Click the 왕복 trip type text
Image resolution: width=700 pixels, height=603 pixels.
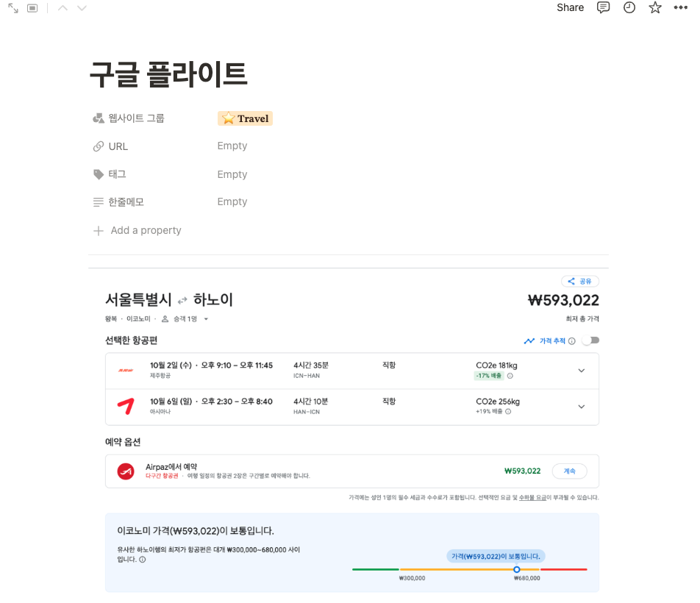[111, 318]
